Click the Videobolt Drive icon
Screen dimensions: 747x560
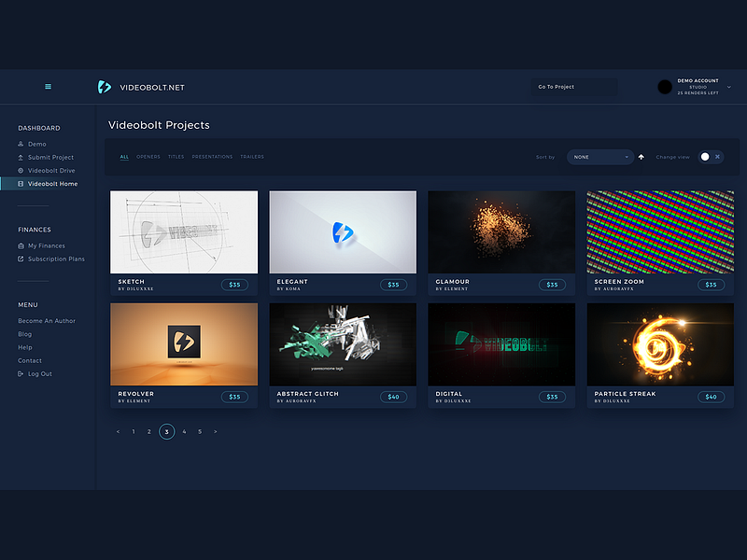21,171
